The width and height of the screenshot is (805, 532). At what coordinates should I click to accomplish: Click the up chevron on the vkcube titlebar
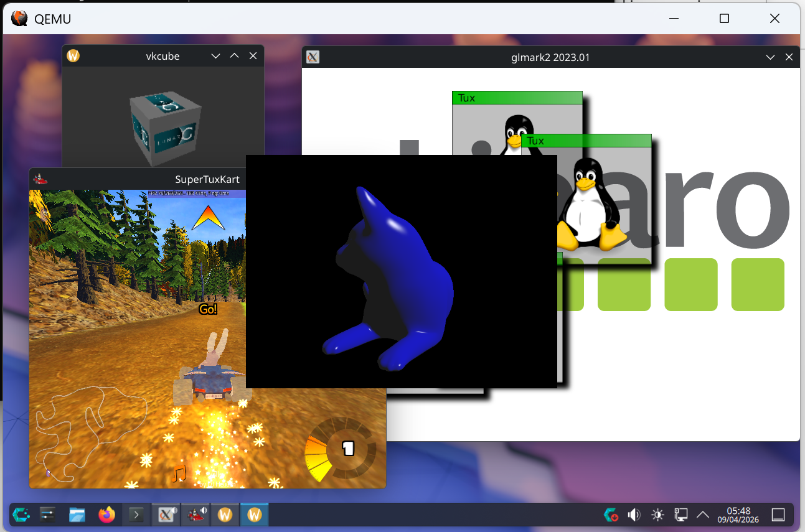click(x=234, y=55)
